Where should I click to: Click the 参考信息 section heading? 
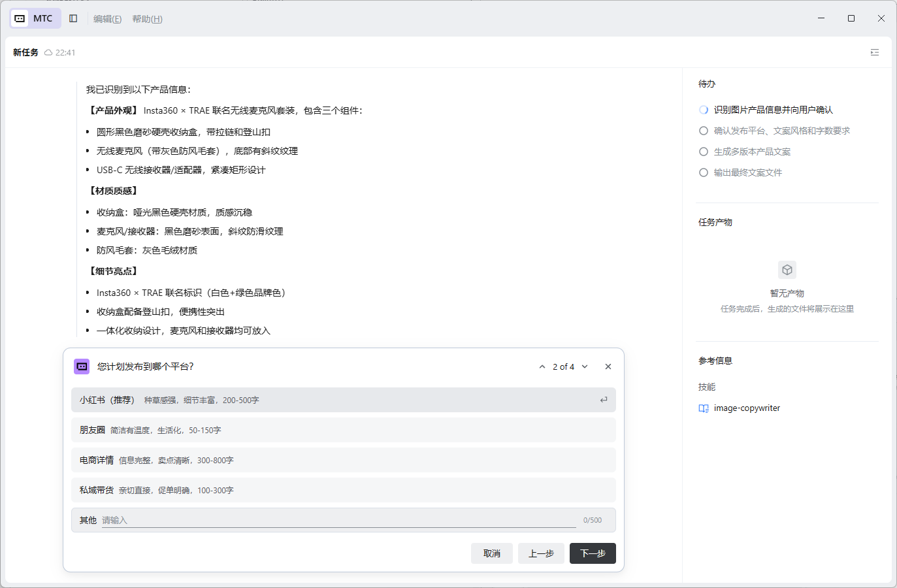715,361
